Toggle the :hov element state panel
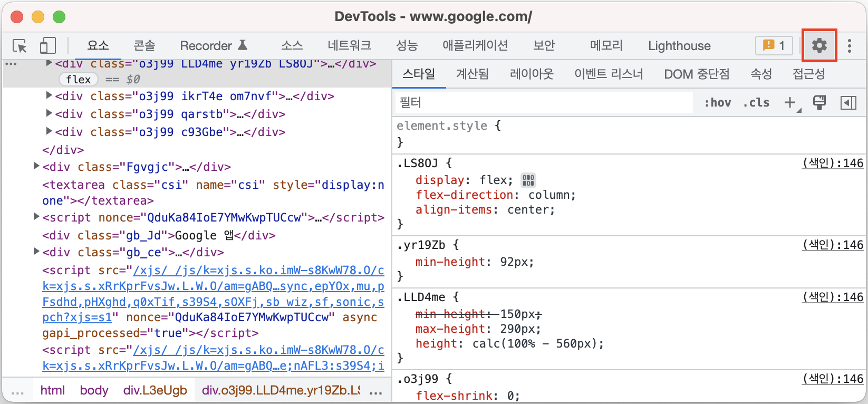The height and width of the screenshot is (404, 868). tap(718, 102)
